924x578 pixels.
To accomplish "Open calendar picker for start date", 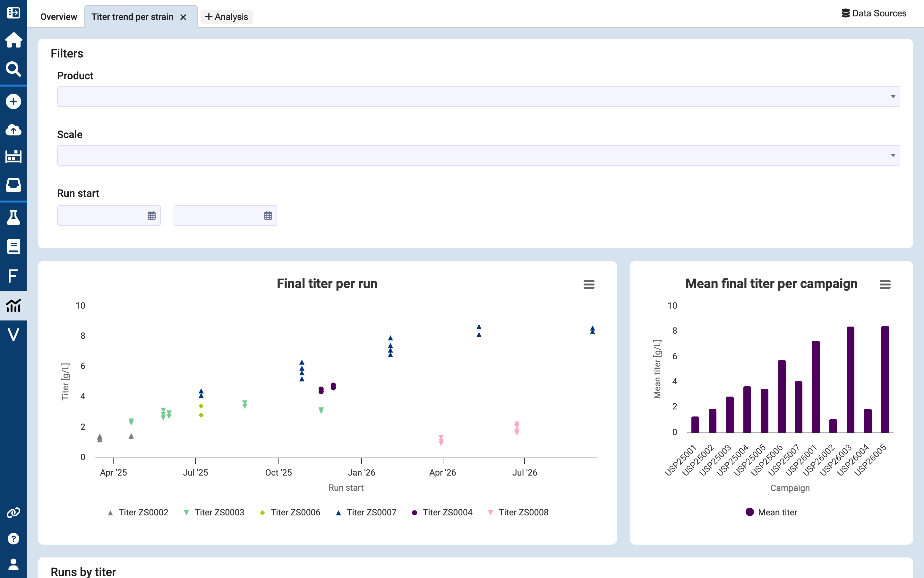I will click(x=151, y=215).
